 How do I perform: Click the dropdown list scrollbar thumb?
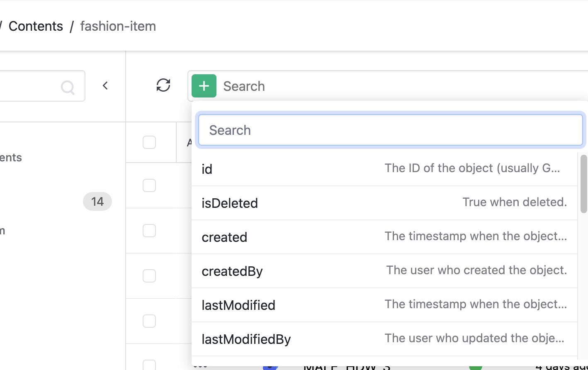pyautogui.click(x=584, y=184)
